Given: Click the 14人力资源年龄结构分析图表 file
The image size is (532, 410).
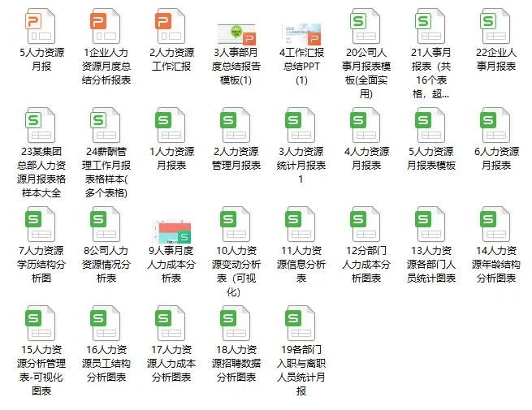Looking at the screenshot, I should (495, 224).
